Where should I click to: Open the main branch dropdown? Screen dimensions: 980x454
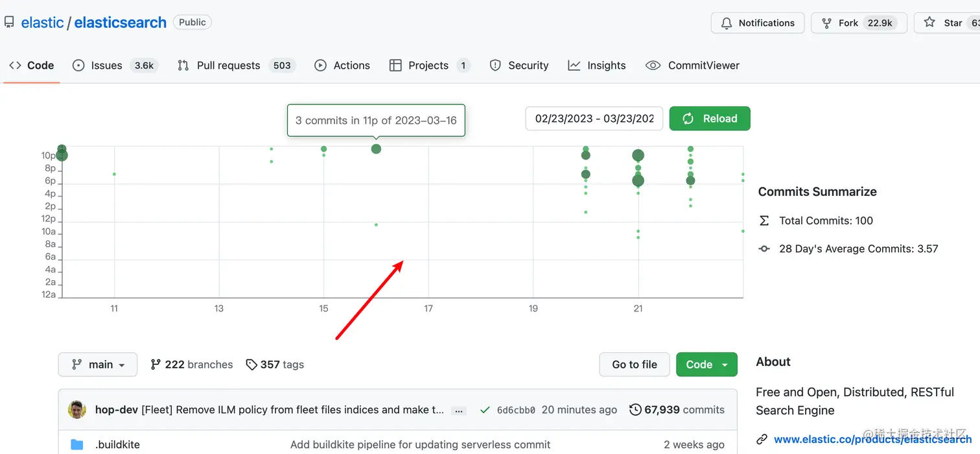(98, 364)
